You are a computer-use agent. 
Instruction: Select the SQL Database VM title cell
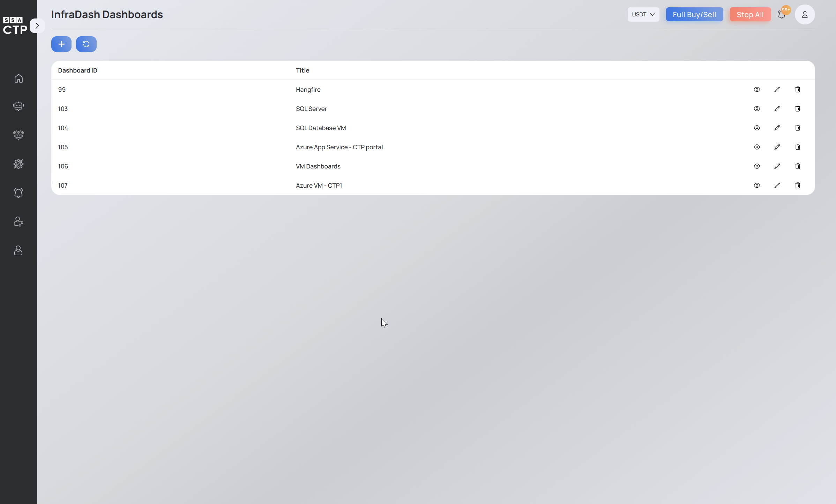[321, 128]
